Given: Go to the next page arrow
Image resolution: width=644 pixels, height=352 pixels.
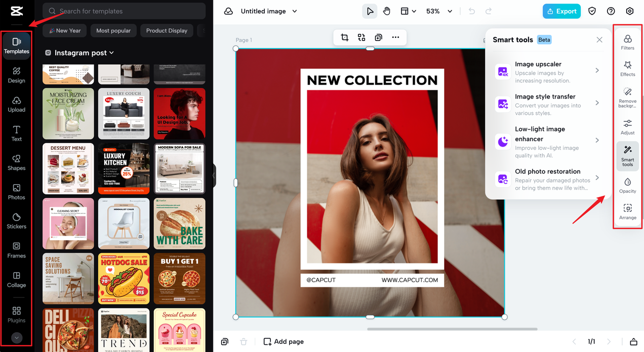Looking at the screenshot, I should pyautogui.click(x=609, y=342).
